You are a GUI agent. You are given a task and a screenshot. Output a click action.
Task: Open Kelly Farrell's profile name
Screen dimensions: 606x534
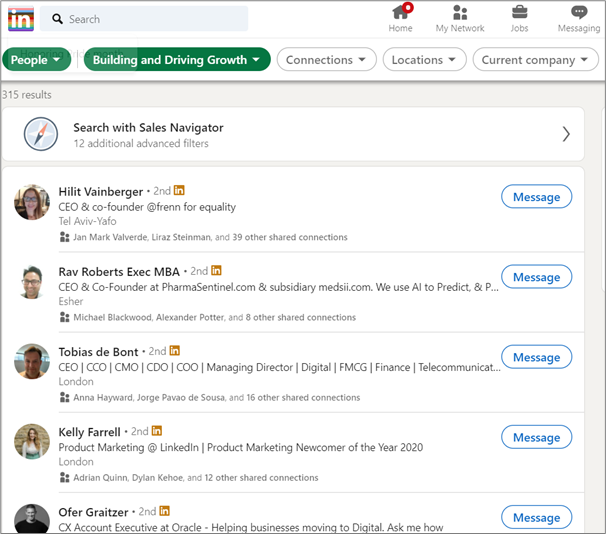point(90,432)
